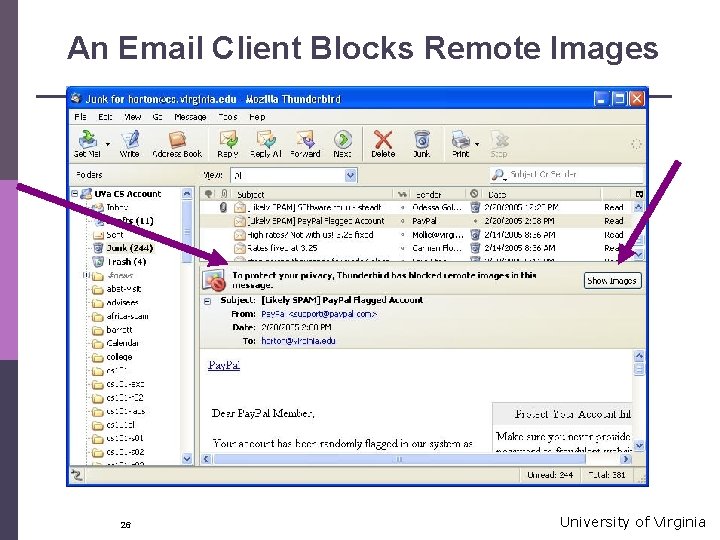Click the Print toolbar icon
This screenshot has height=540, width=720.
click(x=461, y=143)
